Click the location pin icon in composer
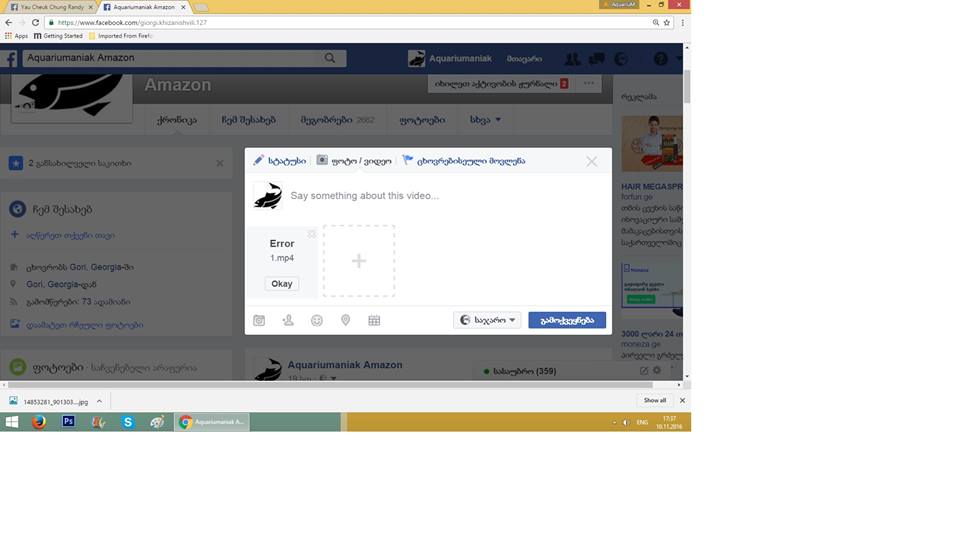The image size is (960, 539). click(345, 320)
